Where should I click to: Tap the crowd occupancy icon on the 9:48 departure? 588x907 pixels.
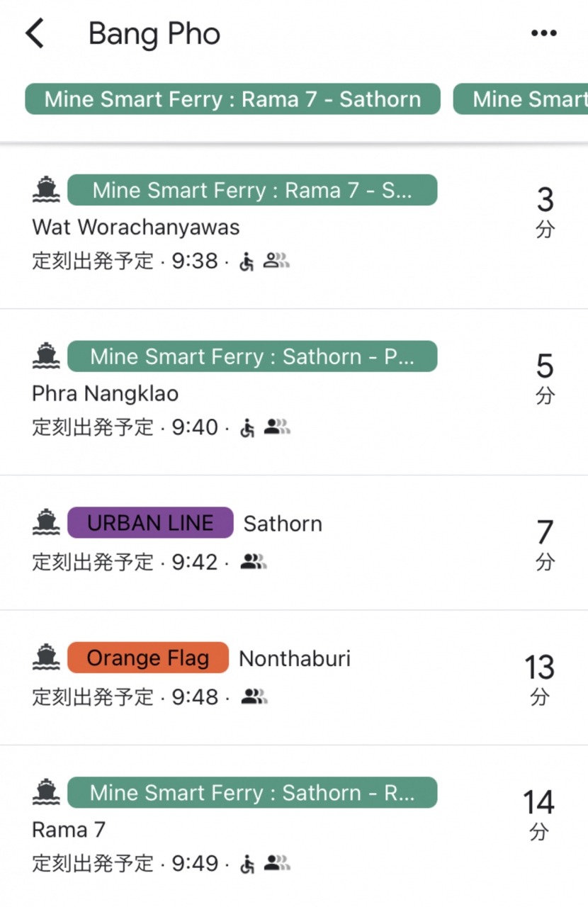tap(254, 697)
